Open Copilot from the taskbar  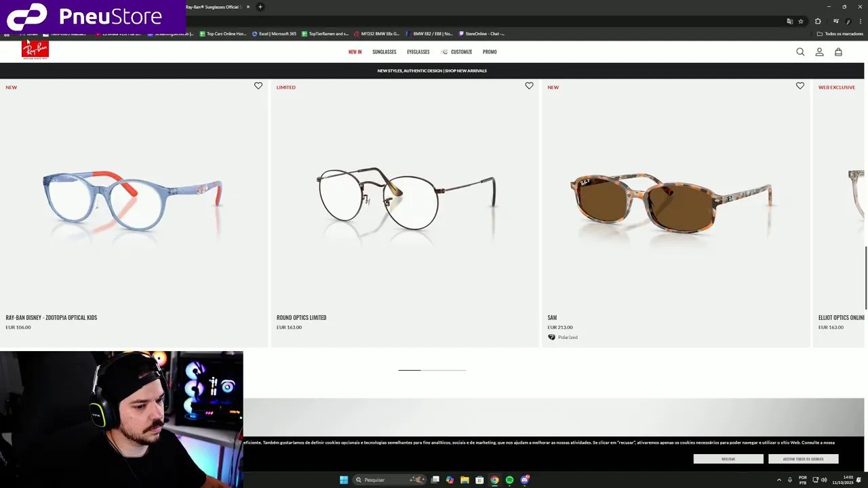tap(450, 480)
